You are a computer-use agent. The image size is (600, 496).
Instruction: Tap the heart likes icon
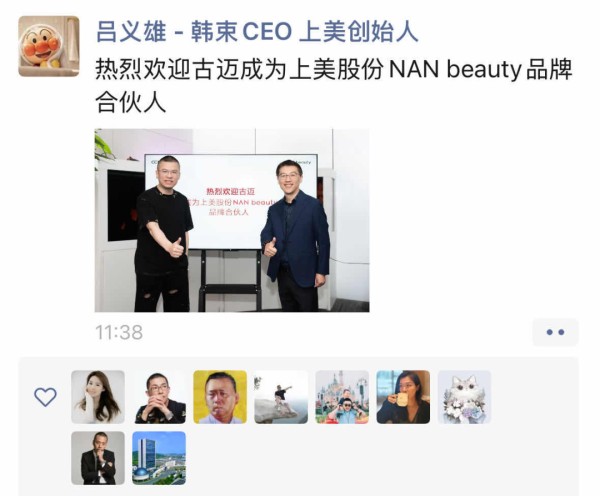[x=46, y=397]
